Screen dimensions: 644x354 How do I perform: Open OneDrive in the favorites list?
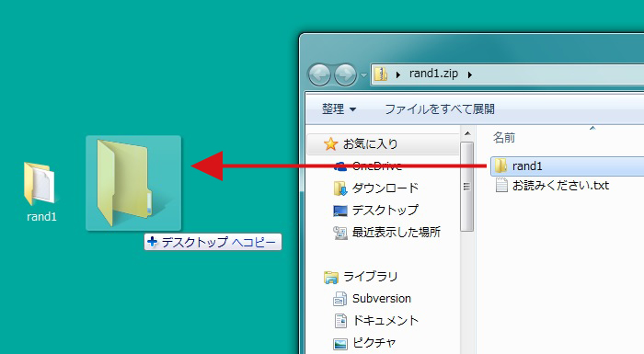[x=376, y=166]
